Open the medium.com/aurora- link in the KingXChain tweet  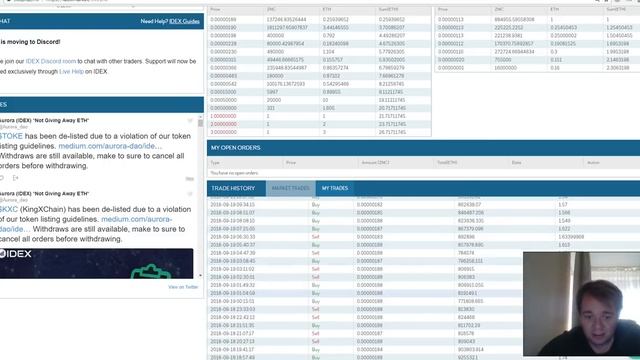tap(136, 219)
